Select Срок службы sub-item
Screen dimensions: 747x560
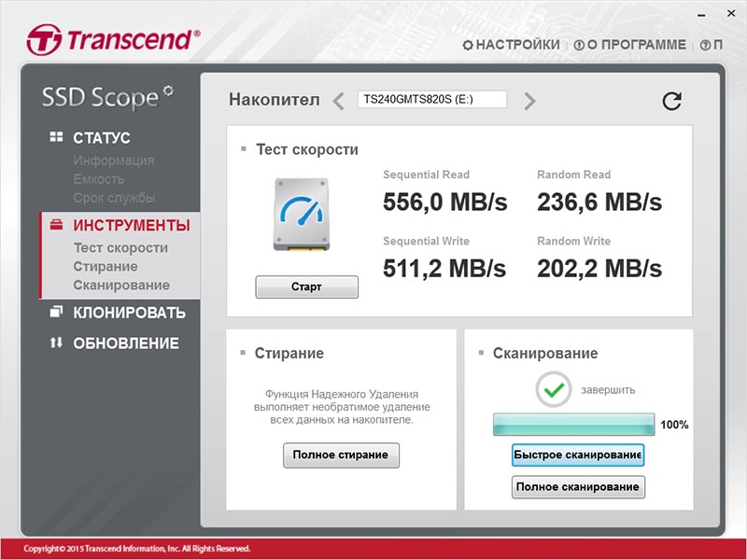[x=114, y=198]
